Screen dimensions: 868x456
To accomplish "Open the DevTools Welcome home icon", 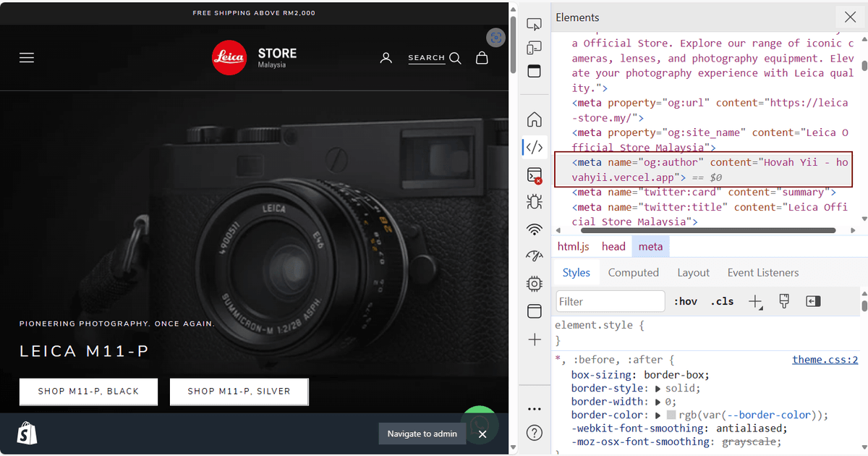I will [534, 119].
